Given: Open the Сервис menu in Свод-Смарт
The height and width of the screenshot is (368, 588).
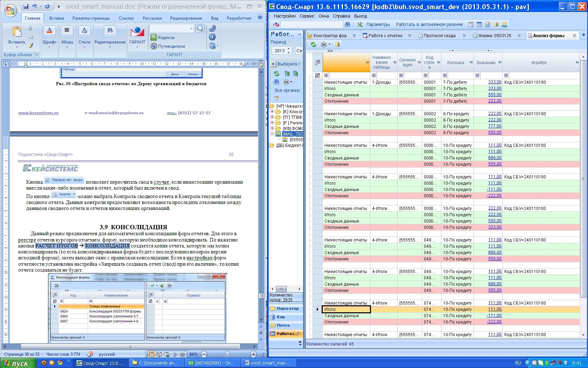Looking at the screenshot, I should click(307, 16).
